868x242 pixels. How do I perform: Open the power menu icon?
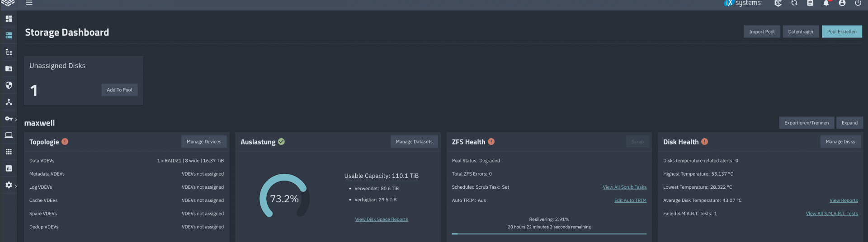coord(858,3)
